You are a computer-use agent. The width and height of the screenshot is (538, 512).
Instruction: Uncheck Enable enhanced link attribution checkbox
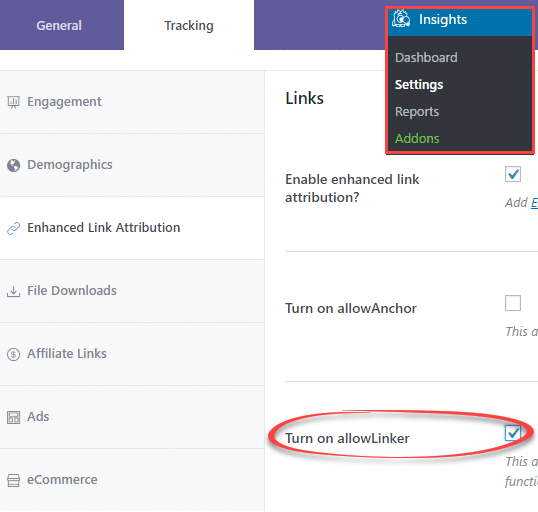[x=513, y=174]
